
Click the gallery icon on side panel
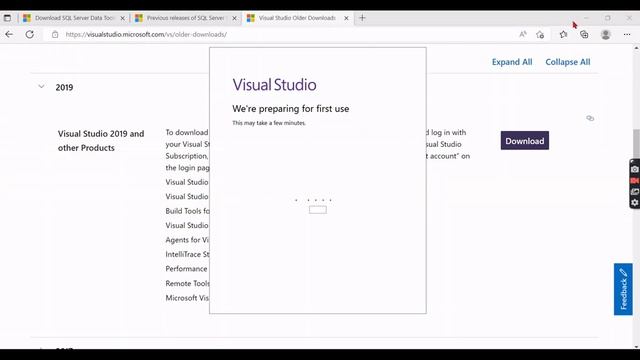(635, 191)
